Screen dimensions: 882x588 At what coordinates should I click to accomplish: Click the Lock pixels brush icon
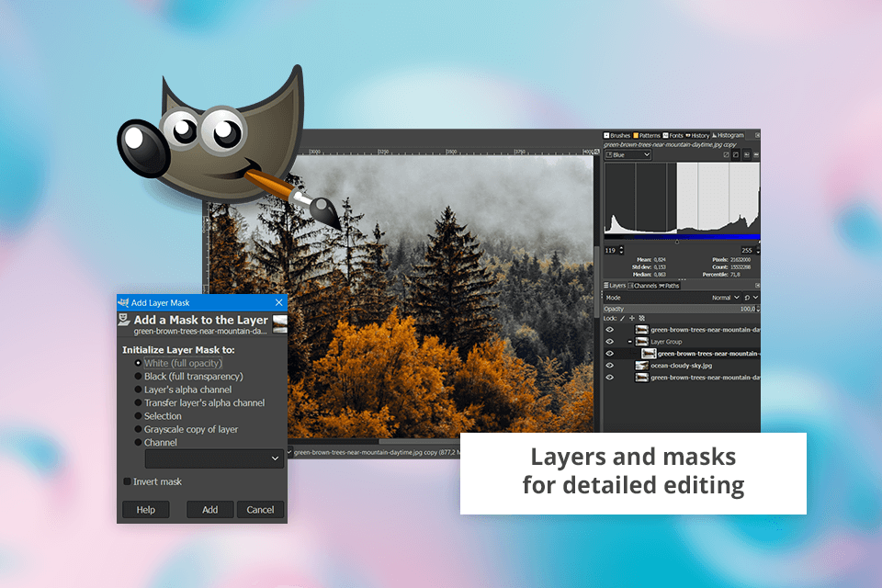(x=622, y=319)
